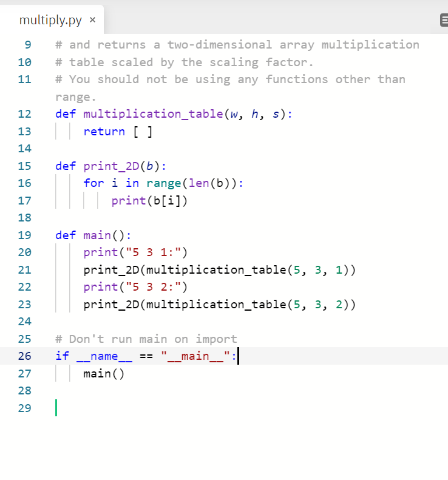Click the function name 'multiplication_table' on line 12
The height and width of the screenshot is (480, 448).
pos(153,114)
